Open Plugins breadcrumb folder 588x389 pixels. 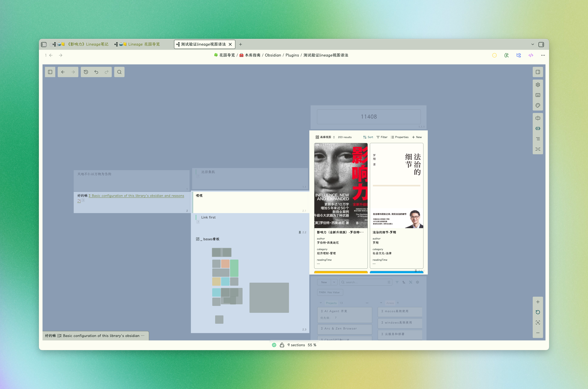click(292, 55)
